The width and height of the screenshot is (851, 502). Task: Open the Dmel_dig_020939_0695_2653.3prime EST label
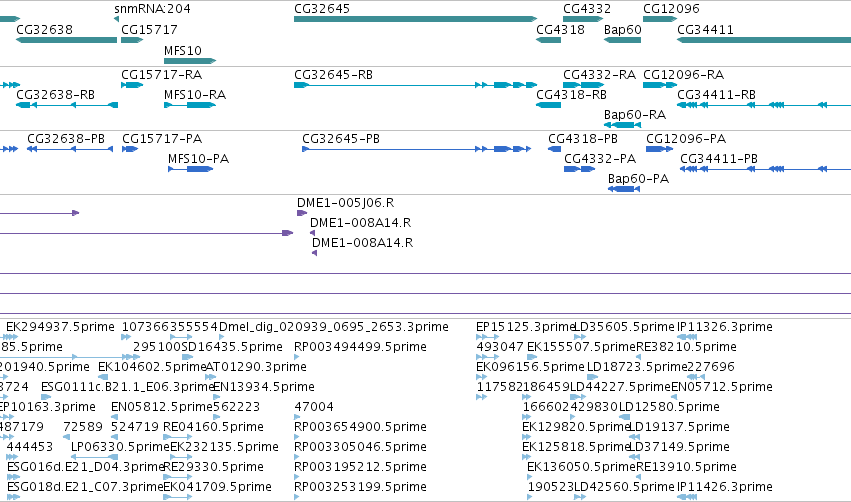coord(334,327)
